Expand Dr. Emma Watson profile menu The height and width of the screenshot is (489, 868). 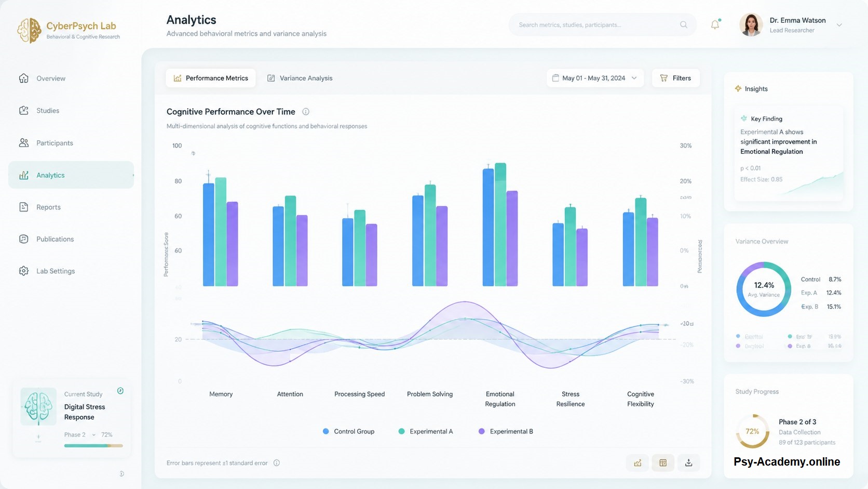839,25
